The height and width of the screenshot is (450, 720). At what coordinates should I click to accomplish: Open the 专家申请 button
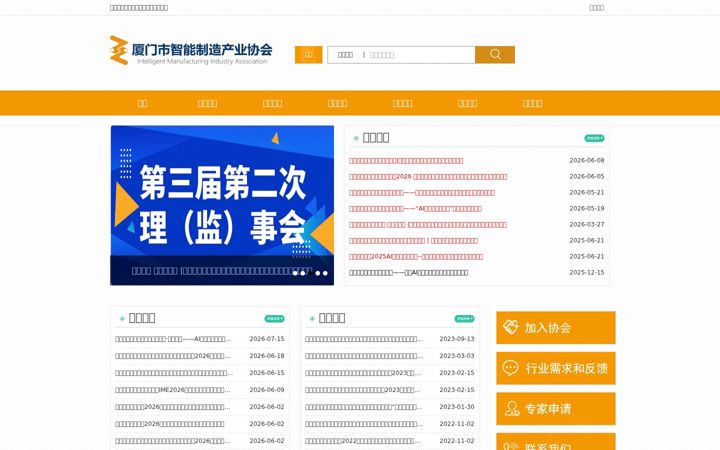pyautogui.click(x=556, y=408)
